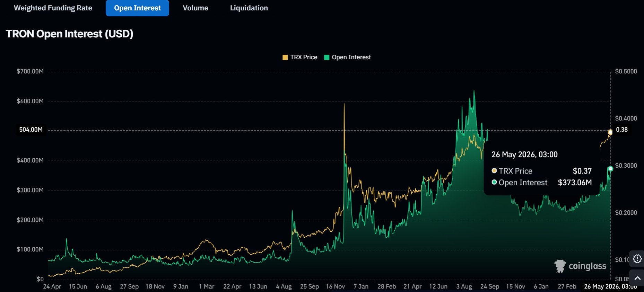Click the 7 Jan date label

click(361, 286)
